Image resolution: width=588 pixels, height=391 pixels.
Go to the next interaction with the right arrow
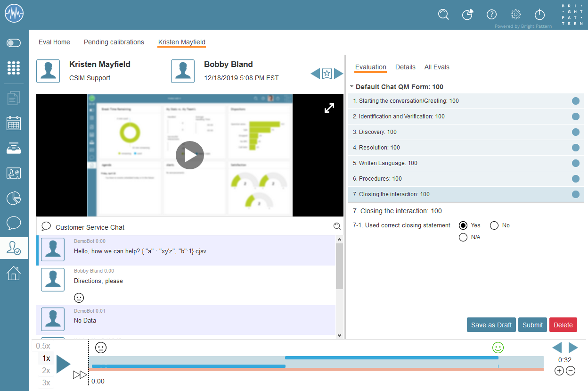[x=338, y=74]
